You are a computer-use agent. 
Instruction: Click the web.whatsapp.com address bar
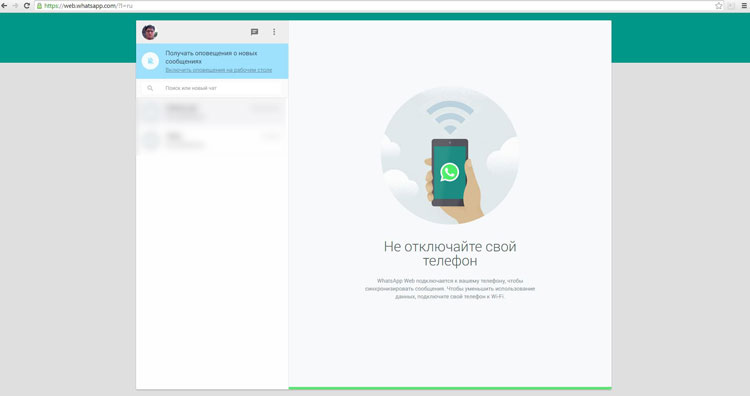[x=378, y=6]
